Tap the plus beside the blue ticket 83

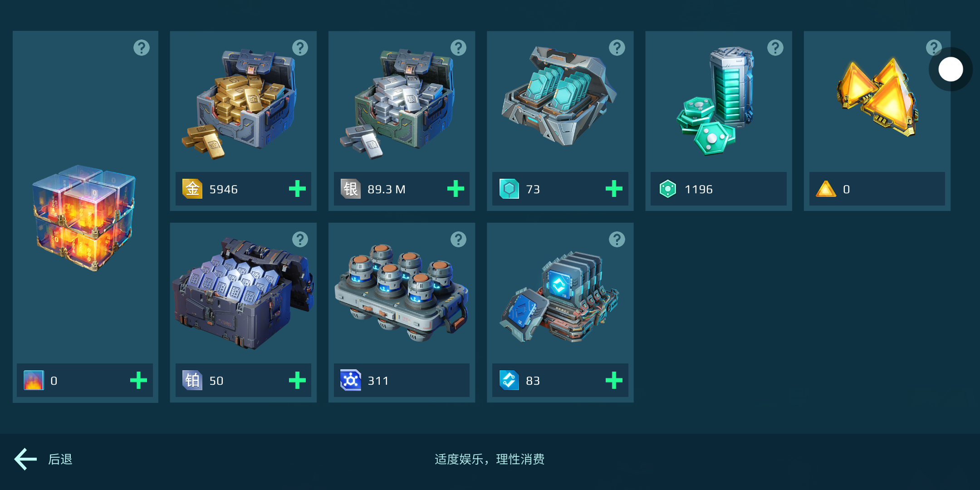614,380
